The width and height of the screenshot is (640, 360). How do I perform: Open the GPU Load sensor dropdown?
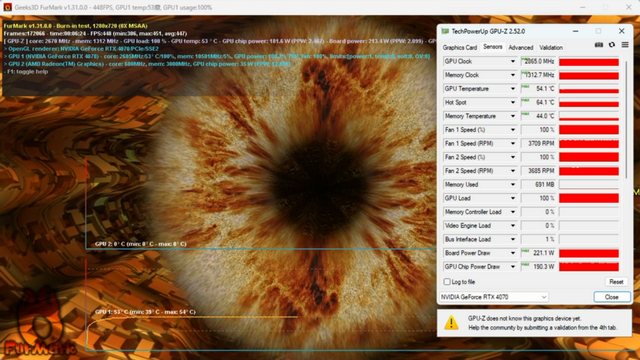(x=513, y=198)
